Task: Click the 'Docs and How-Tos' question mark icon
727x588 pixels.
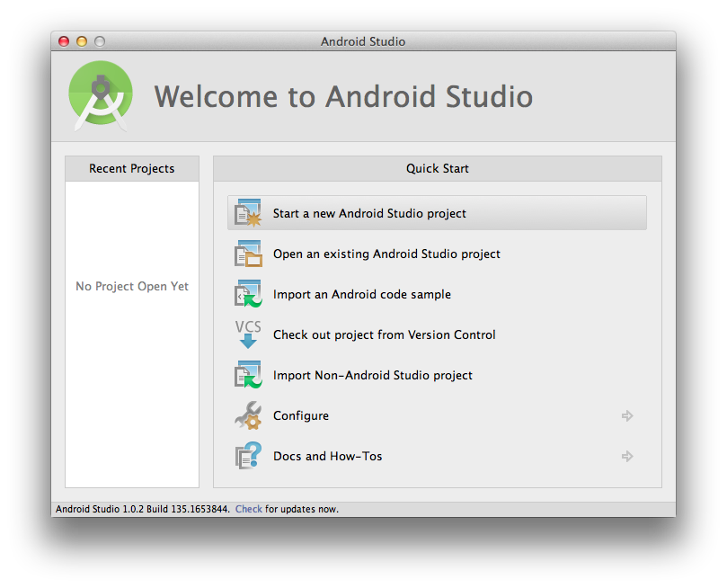Action: coord(247,456)
